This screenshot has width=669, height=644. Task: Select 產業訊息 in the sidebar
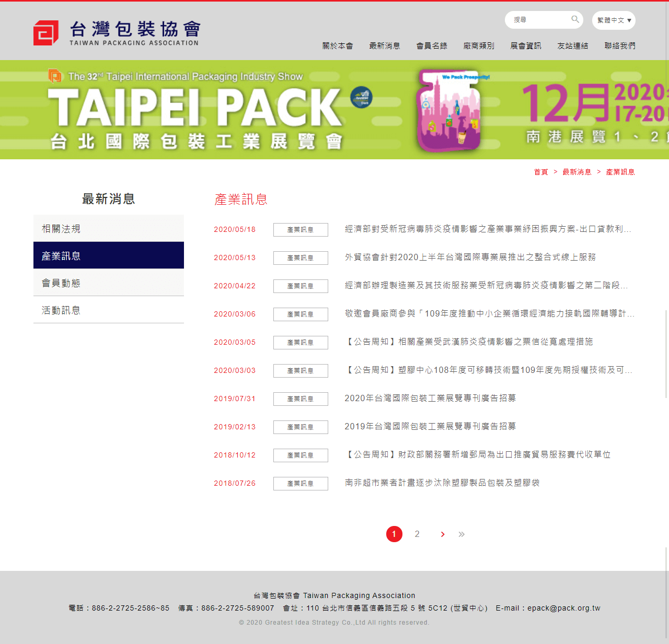pos(109,255)
